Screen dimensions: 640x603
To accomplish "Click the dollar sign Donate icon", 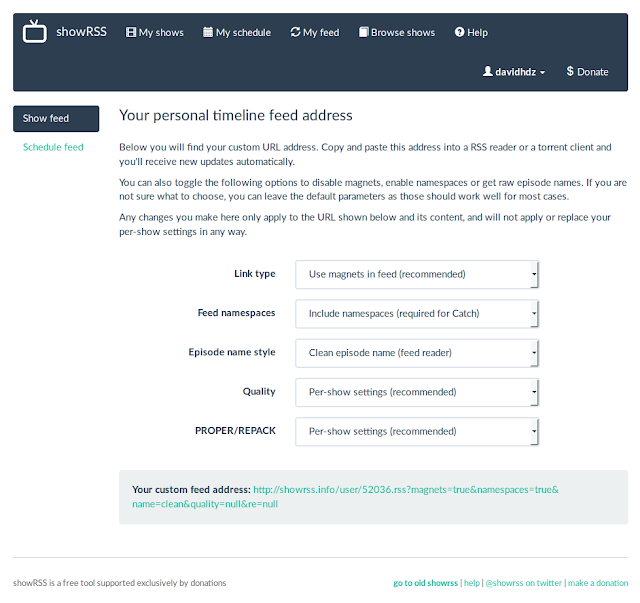I will click(570, 71).
